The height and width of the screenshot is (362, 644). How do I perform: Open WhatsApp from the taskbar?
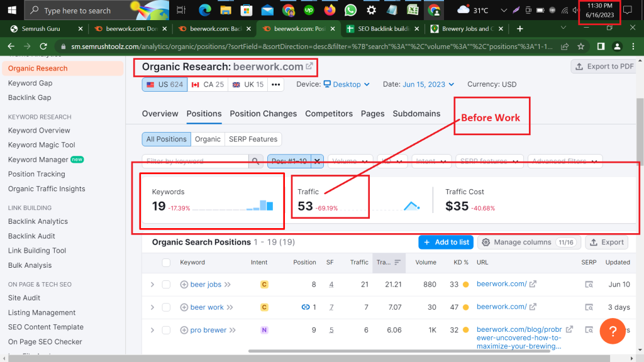click(x=350, y=10)
